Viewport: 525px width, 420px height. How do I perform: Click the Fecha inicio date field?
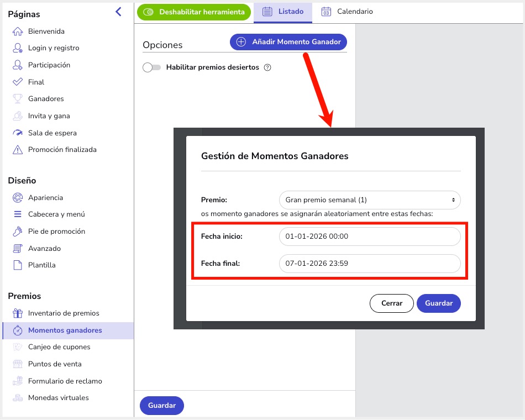370,237
